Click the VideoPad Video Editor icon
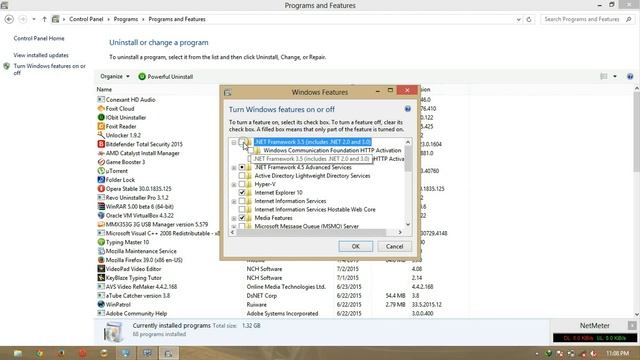The image size is (640, 360). pyautogui.click(x=101, y=269)
